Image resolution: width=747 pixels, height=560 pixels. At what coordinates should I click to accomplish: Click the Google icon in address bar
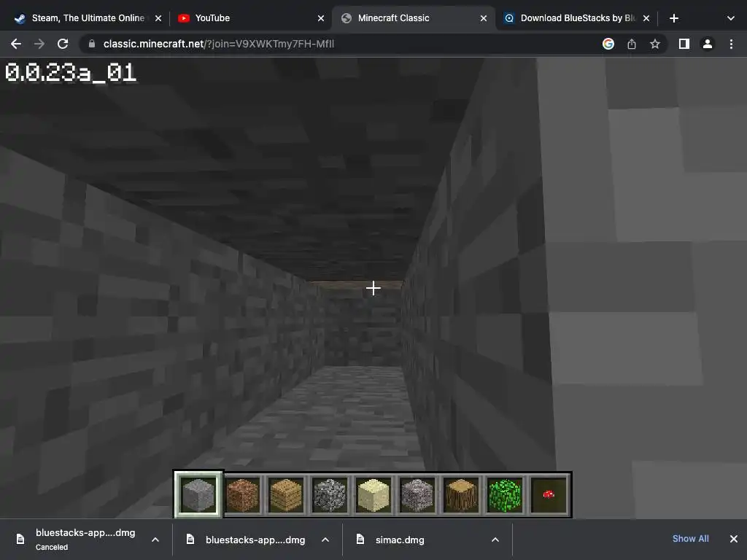(608, 44)
